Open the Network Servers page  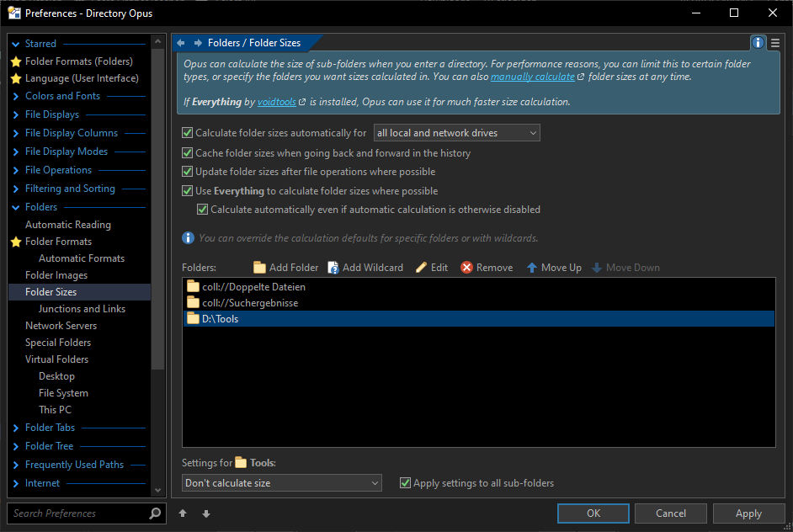pos(61,326)
